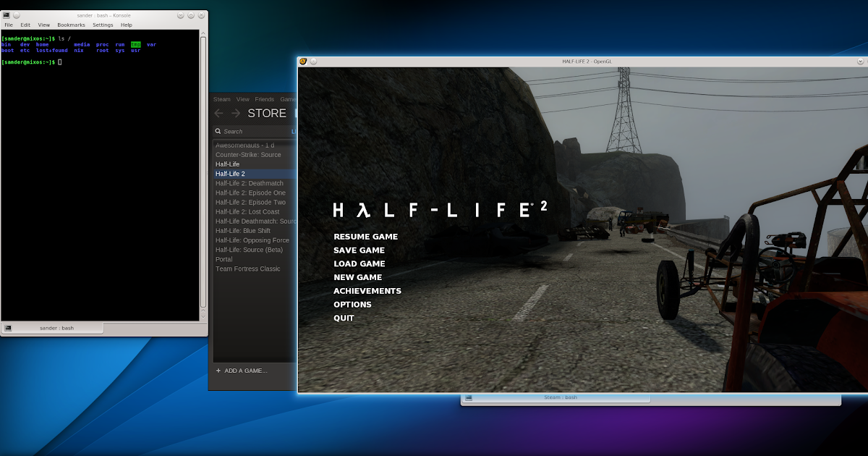Select the Steam : bash terminal tab
Image resolution: width=868 pixels, height=456 pixels.
[556, 397]
